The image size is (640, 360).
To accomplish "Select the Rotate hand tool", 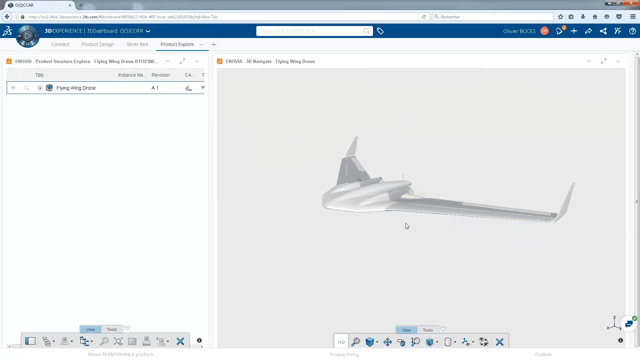I will pyautogui.click(x=401, y=342).
